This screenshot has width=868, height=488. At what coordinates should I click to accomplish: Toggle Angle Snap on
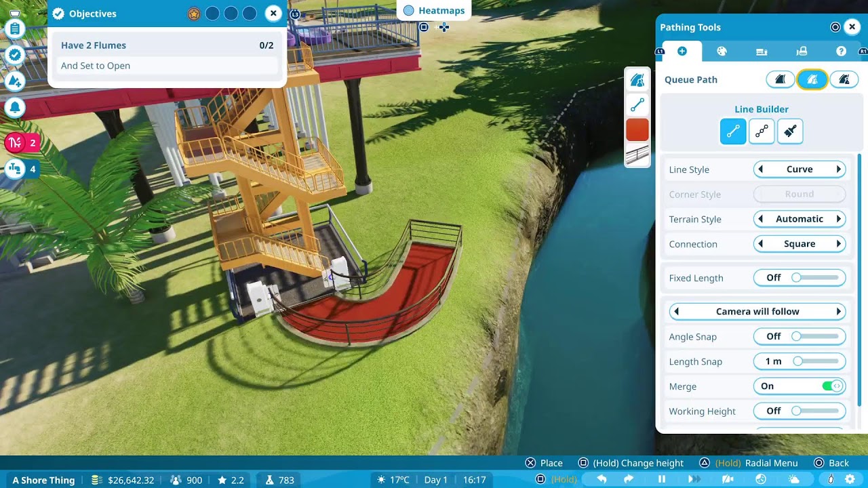(x=800, y=336)
